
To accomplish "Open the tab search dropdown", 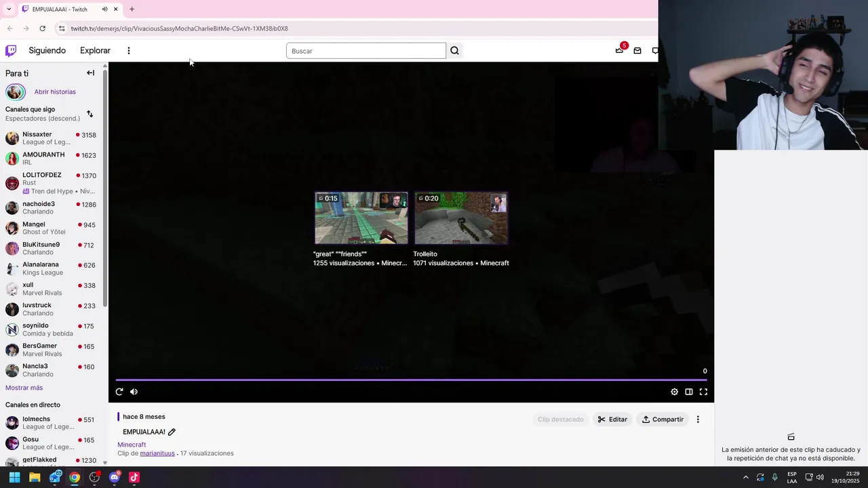I will 9,9.
